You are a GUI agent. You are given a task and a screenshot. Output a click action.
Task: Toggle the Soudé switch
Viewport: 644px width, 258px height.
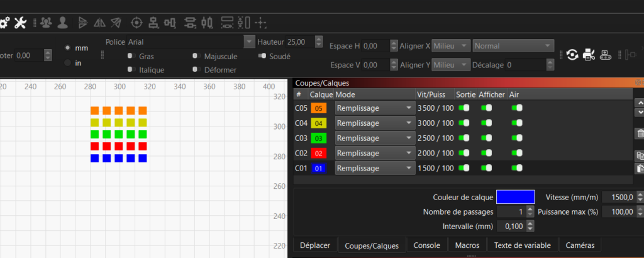pos(262,56)
